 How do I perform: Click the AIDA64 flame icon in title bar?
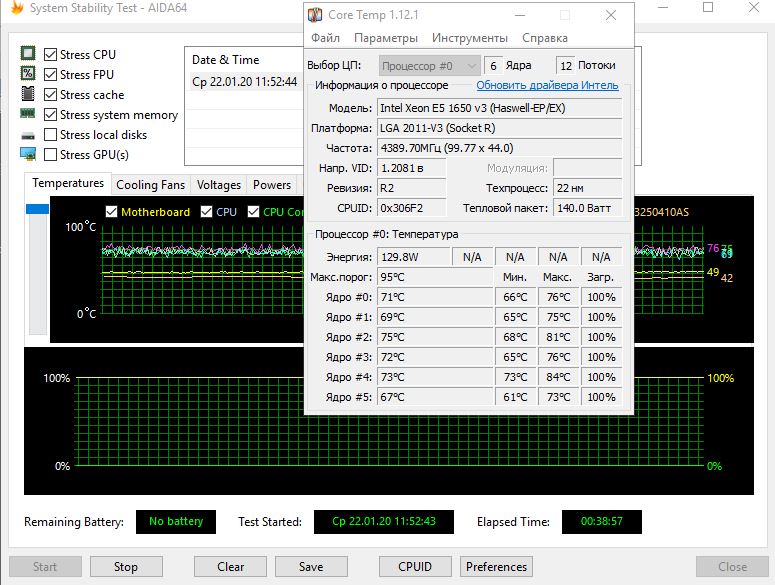[17, 7]
